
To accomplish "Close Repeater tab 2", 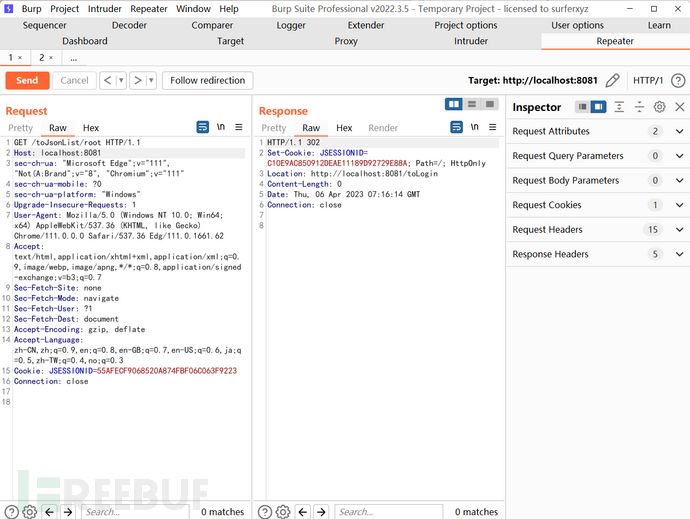I will [51, 58].
